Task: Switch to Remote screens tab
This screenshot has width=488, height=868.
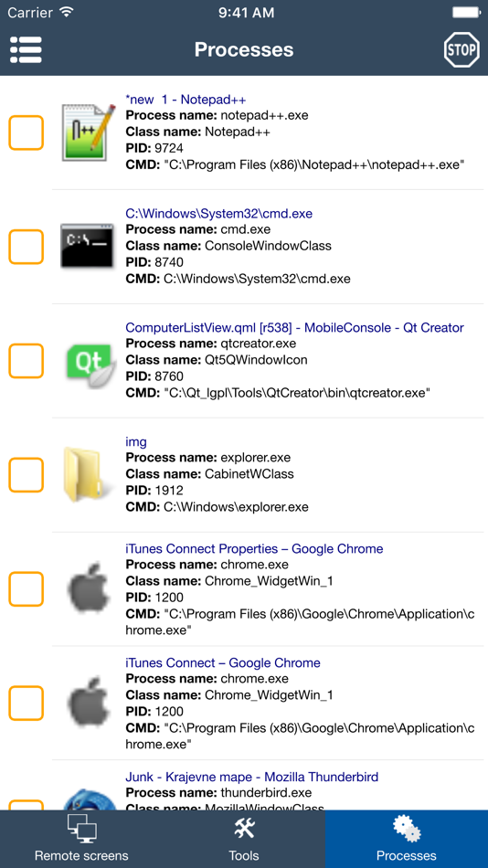Action: 81,839
